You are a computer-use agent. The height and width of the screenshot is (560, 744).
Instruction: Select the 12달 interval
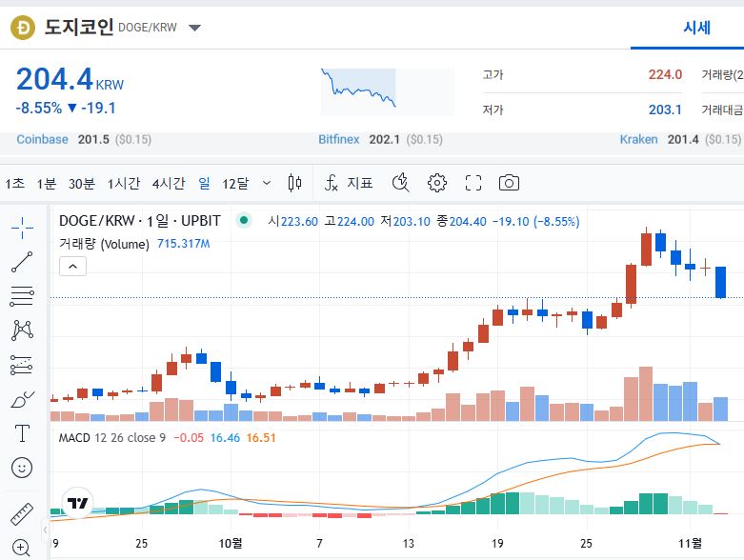[235, 184]
